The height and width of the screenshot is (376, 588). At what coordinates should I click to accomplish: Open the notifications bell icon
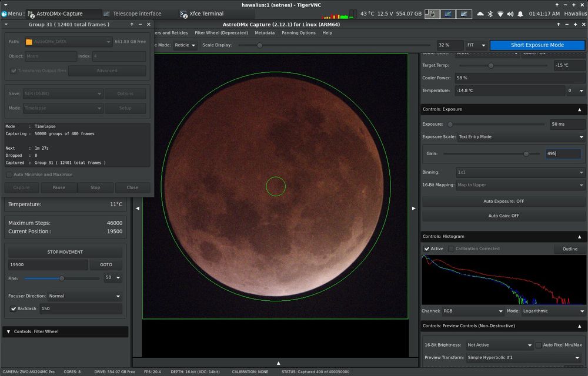coord(520,14)
